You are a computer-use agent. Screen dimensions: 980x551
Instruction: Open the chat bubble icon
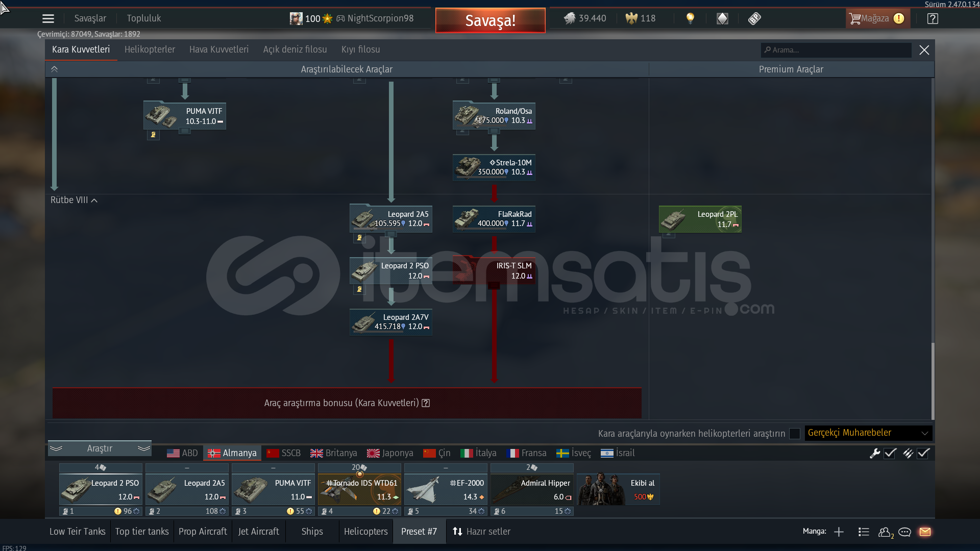coord(904,532)
